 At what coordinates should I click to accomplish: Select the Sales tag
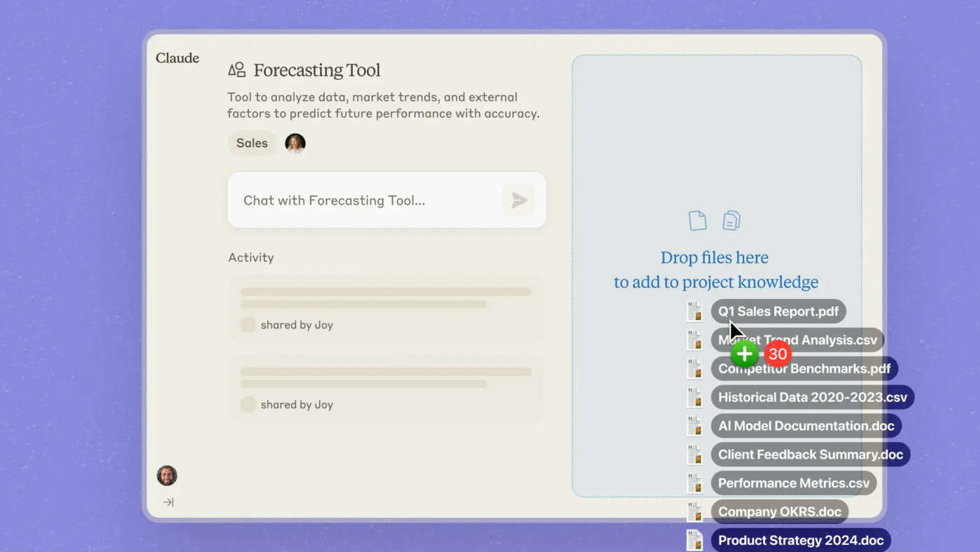252,144
